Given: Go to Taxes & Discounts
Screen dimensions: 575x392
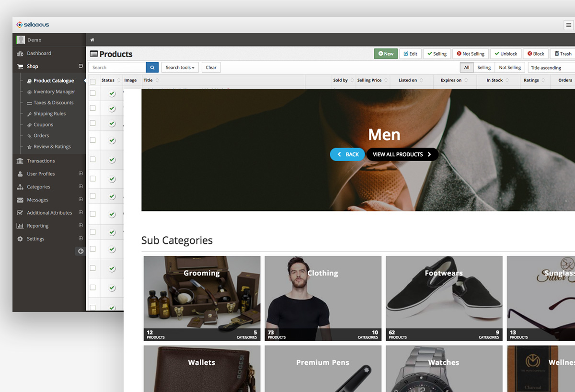Looking at the screenshot, I should [53, 103].
